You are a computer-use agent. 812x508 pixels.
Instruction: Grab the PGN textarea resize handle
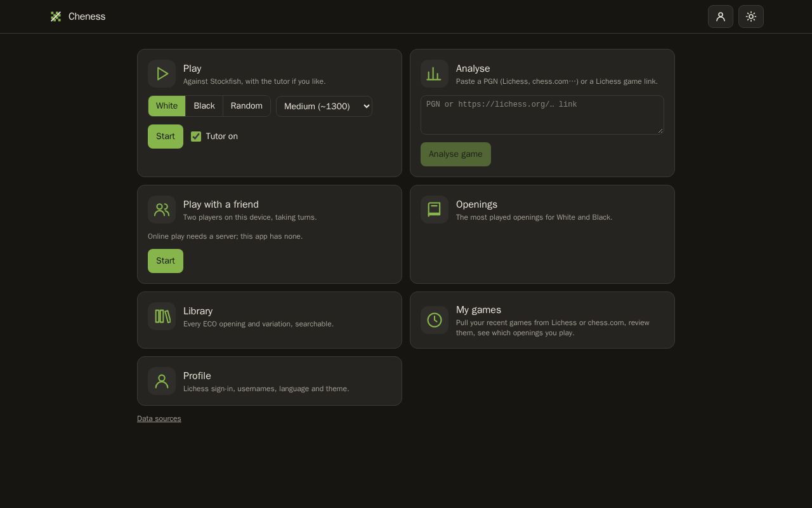660,131
